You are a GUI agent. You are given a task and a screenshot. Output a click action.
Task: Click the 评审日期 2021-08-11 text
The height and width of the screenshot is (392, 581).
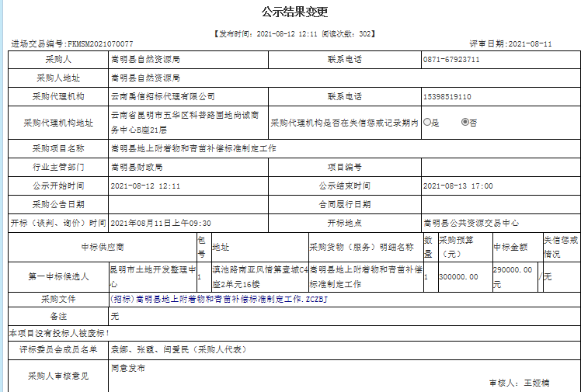click(510, 44)
